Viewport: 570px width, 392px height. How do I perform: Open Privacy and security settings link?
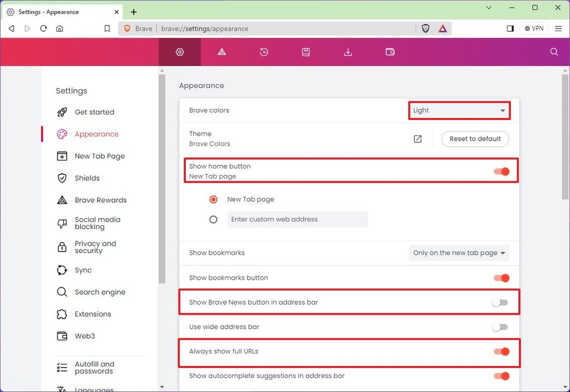tap(95, 247)
